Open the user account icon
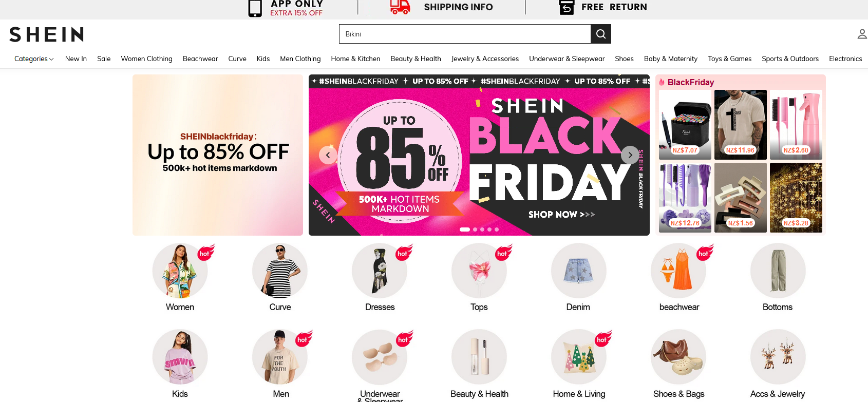868x402 pixels. pyautogui.click(x=862, y=34)
